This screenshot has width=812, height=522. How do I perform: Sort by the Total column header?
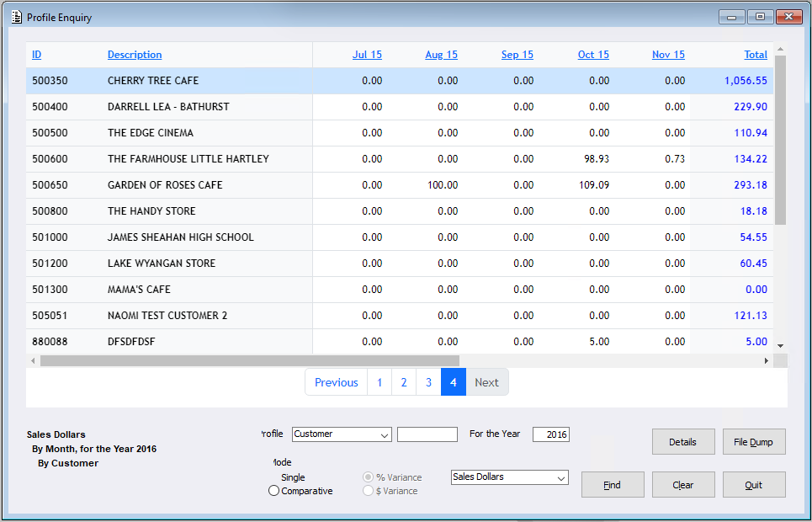pyautogui.click(x=756, y=55)
